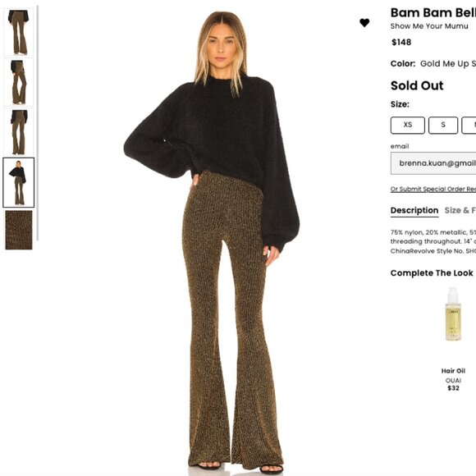Choose size XS
The image size is (476, 476).
pos(407,125)
